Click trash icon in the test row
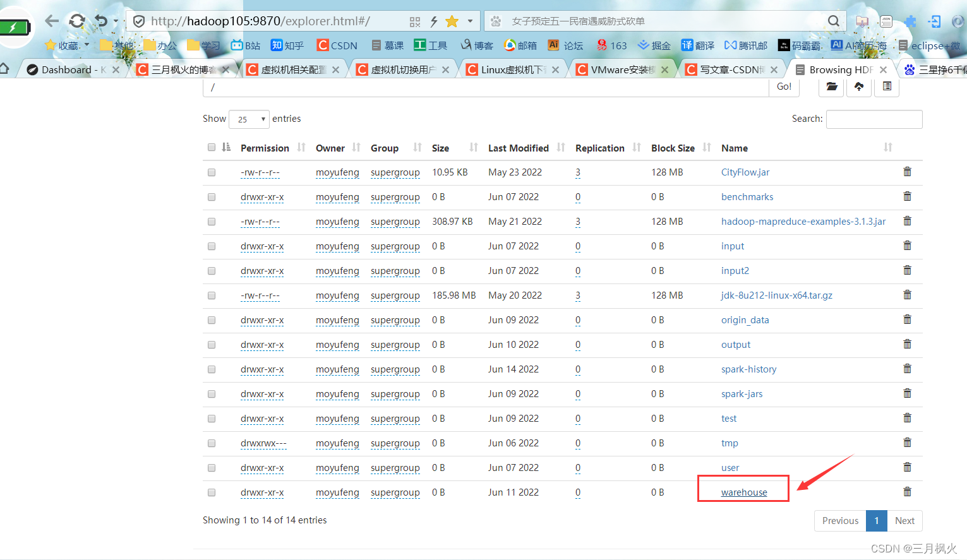 [907, 418]
